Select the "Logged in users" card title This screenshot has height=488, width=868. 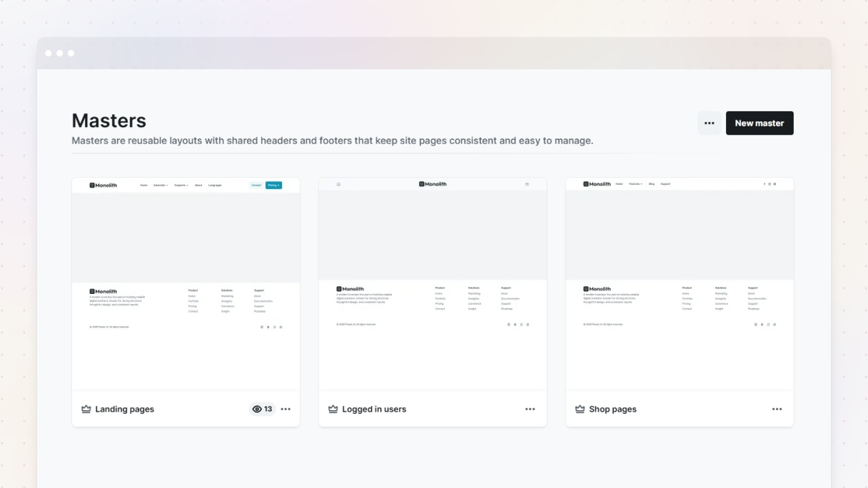374,410
